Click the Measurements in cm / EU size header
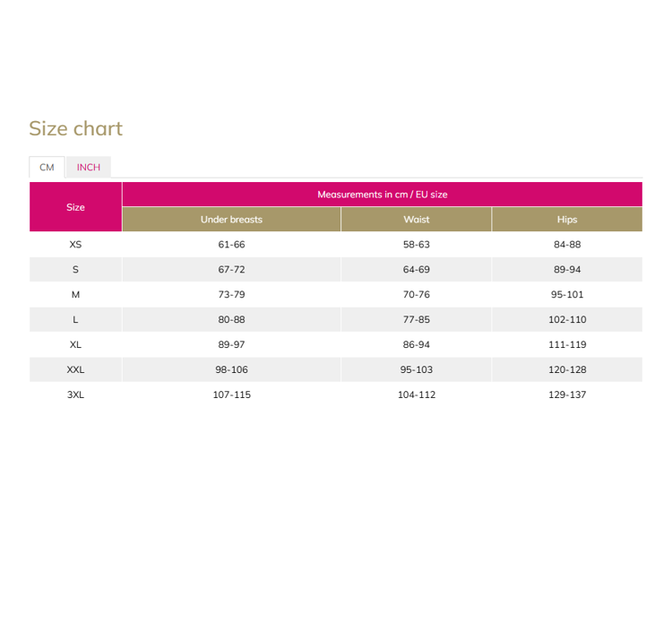Viewport: 672px width, 624px height. (x=383, y=195)
